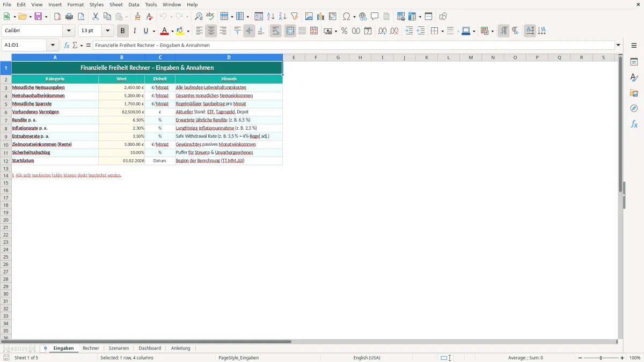Insert a chart
The width and height of the screenshot is (644, 362).
pyautogui.click(x=320, y=17)
